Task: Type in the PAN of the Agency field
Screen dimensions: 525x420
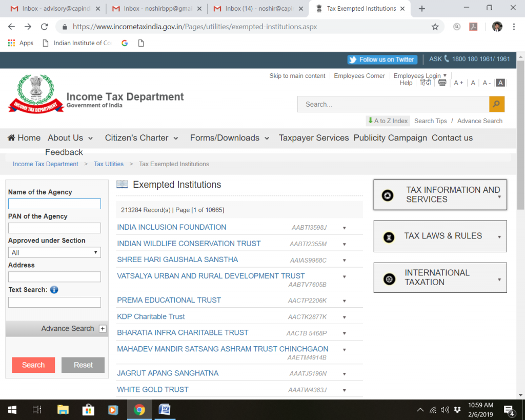Action: pyautogui.click(x=54, y=228)
